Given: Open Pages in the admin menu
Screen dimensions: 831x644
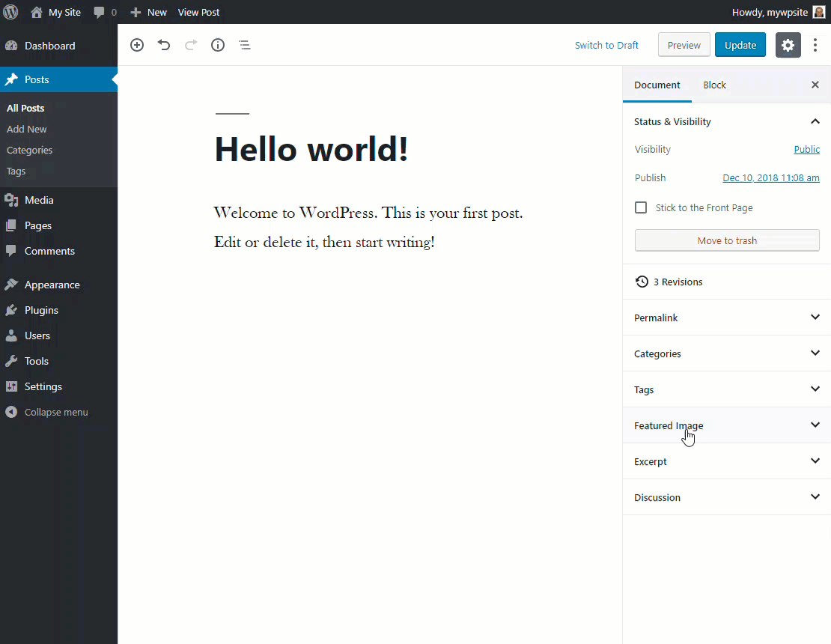Looking at the screenshot, I should pos(59,225).
